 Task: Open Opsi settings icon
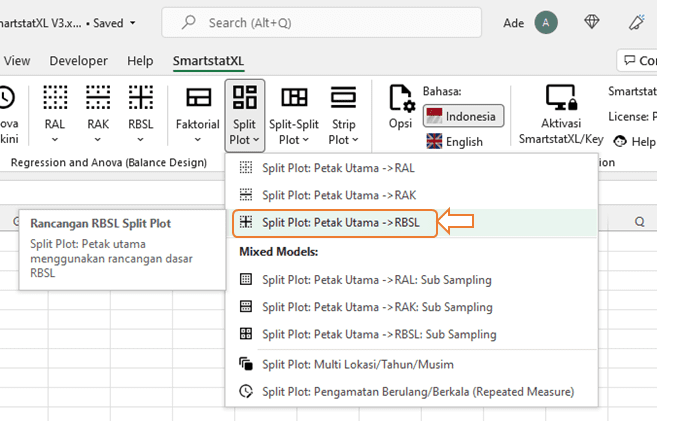401,98
